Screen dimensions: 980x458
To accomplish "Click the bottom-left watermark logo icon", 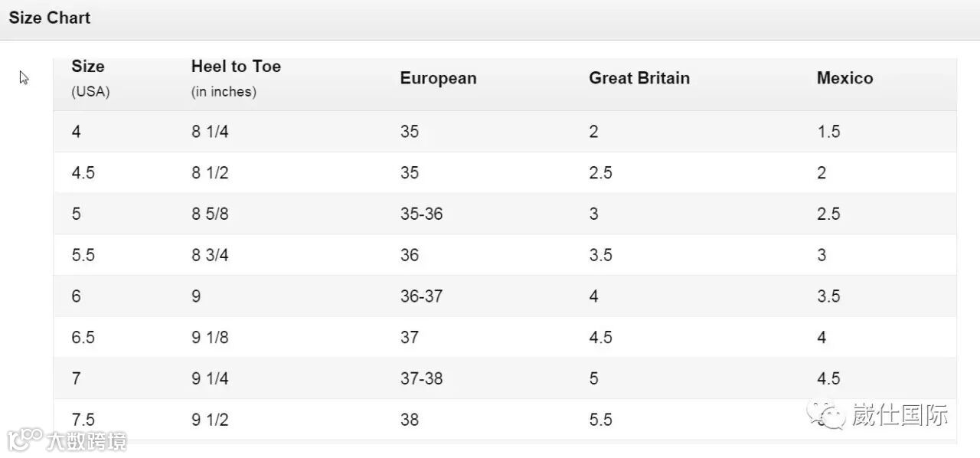I will coord(24,440).
